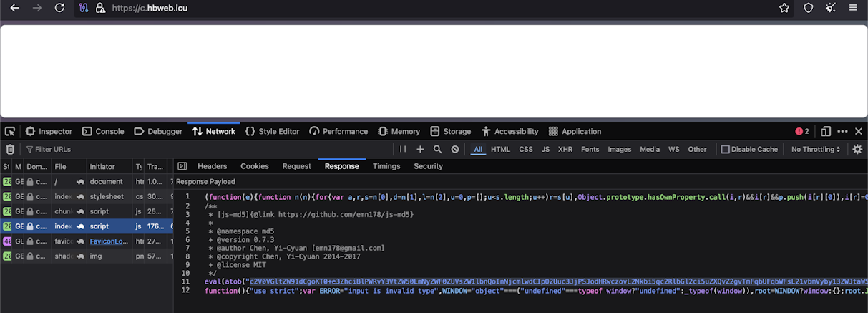This screenshot has height=313, width=868.
Task: Reload the current page
Action: pos(59,8)
